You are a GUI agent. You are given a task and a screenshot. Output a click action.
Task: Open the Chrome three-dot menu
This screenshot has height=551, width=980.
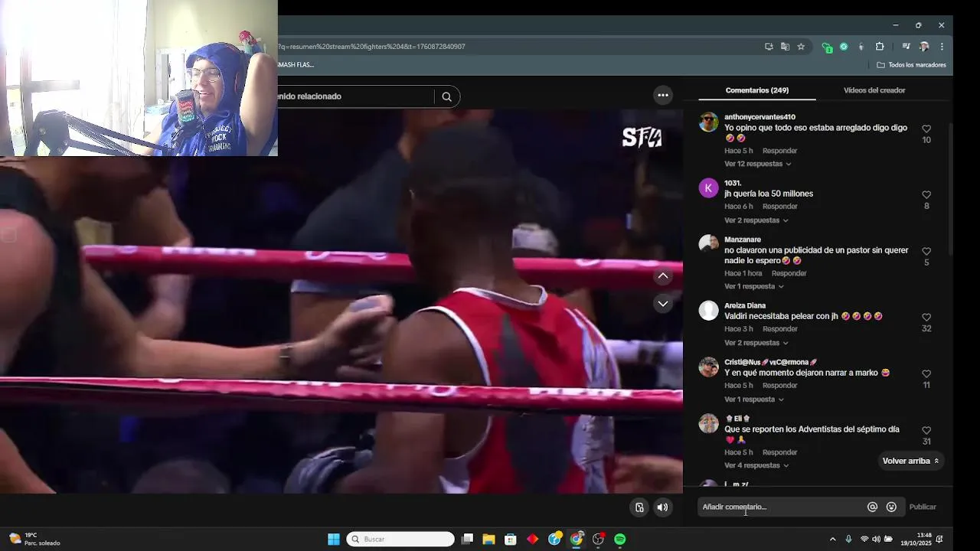pos(942,47)
